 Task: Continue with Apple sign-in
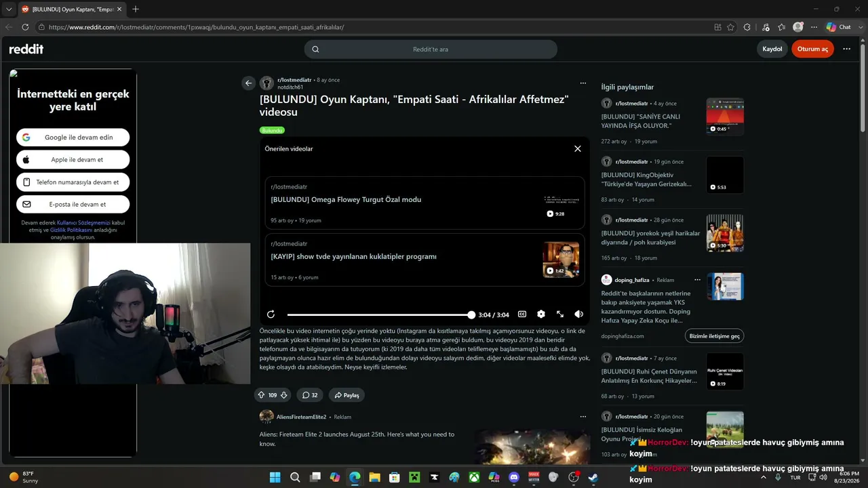click(73, 160)
